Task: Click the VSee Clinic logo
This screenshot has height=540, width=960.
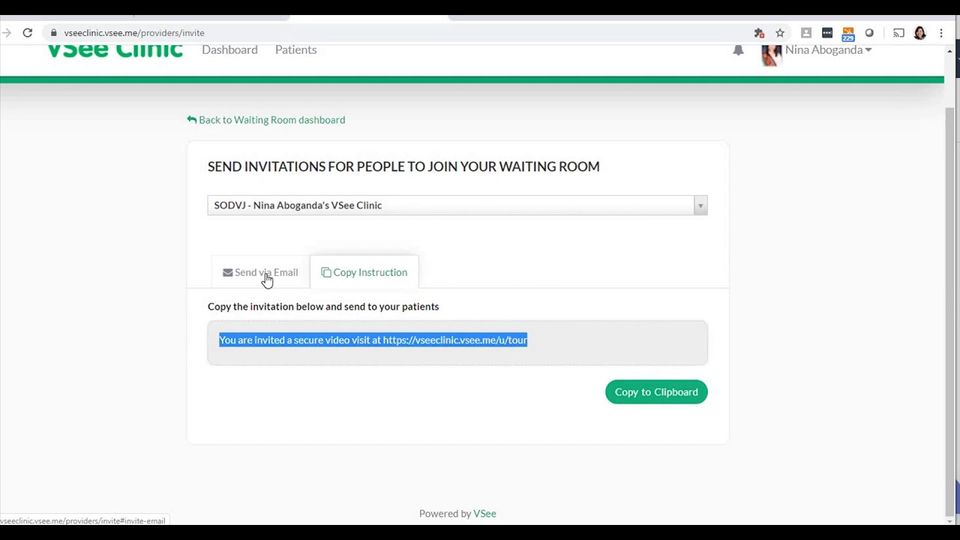Action: pos(115,50)
